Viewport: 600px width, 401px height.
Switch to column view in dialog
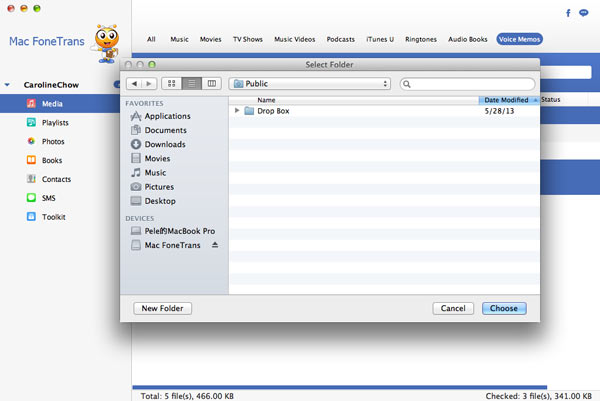212,83
